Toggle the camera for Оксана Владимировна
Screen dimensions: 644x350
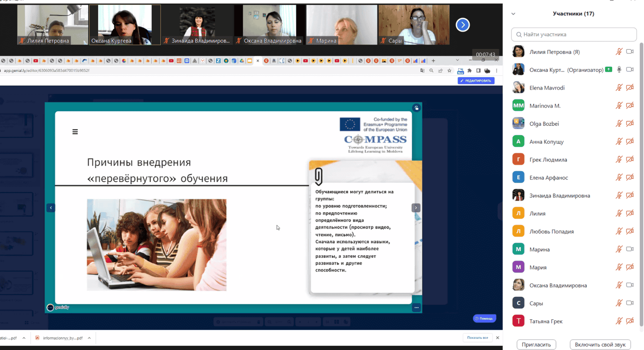(630, 285)
